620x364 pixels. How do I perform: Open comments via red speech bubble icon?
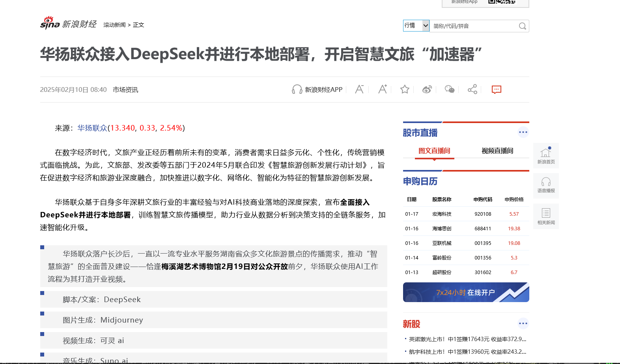tap(496, 90)
